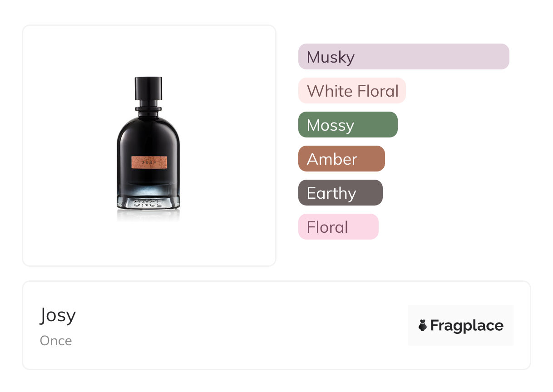
Task: Click the ONCE engraving on bottle base
Action: click(148, 203)
